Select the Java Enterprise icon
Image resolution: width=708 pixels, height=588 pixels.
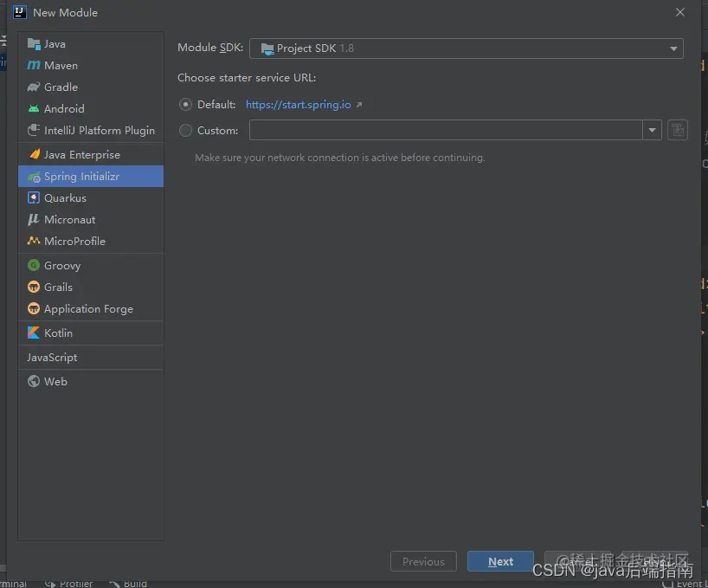(x=35, y=154)
